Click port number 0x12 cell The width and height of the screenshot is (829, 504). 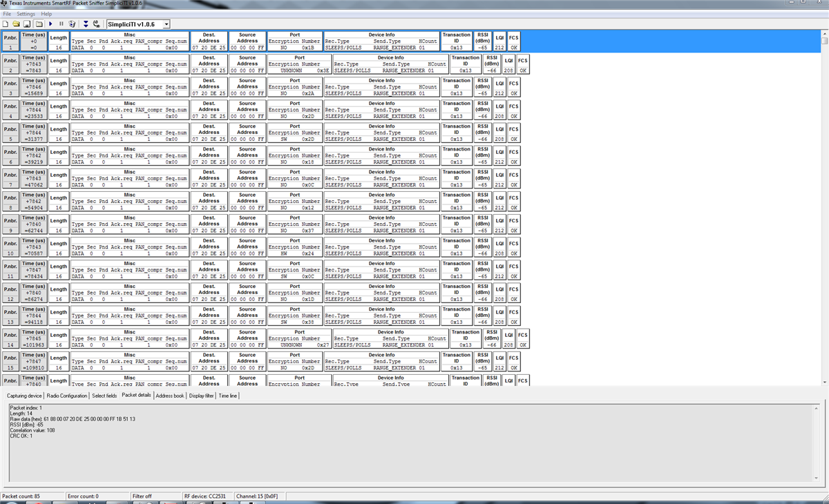pos(308,208)
